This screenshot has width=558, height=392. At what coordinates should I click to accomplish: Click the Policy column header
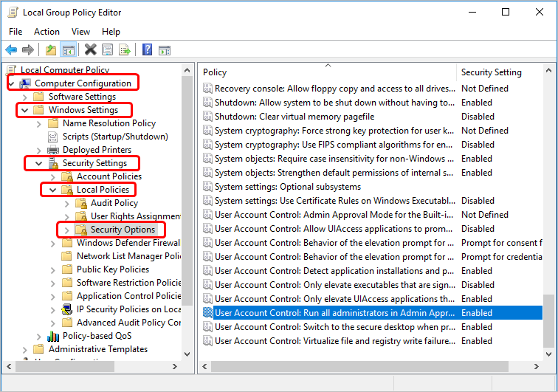point(215,72)
